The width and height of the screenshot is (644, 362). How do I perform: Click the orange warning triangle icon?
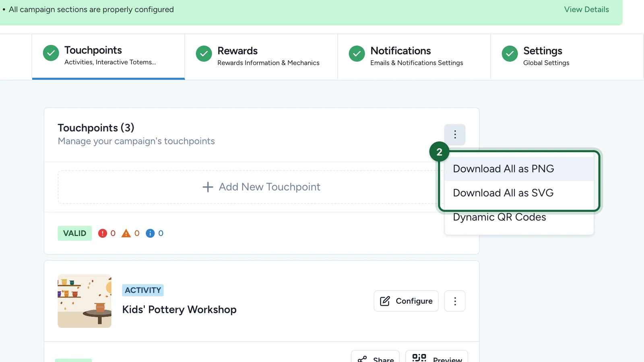pyautogui.click(x=126, y=233)
